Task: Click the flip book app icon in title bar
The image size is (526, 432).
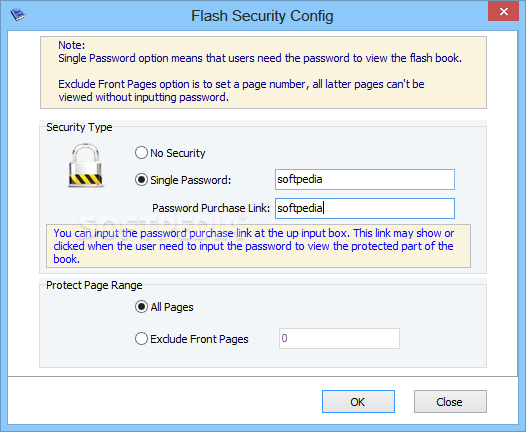Action: click(18, 15)
